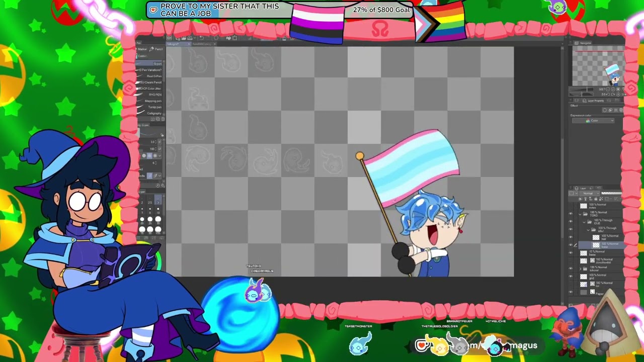
Task: Select brush size preset 25
Action: pyautogui.click(x=149, y=223)
